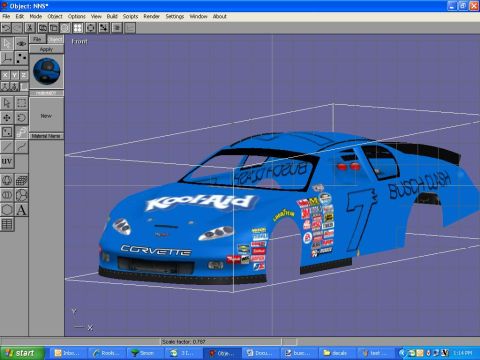480x360 pixels.
Task: Open the File menu
Action: click(x=6, y=16)
